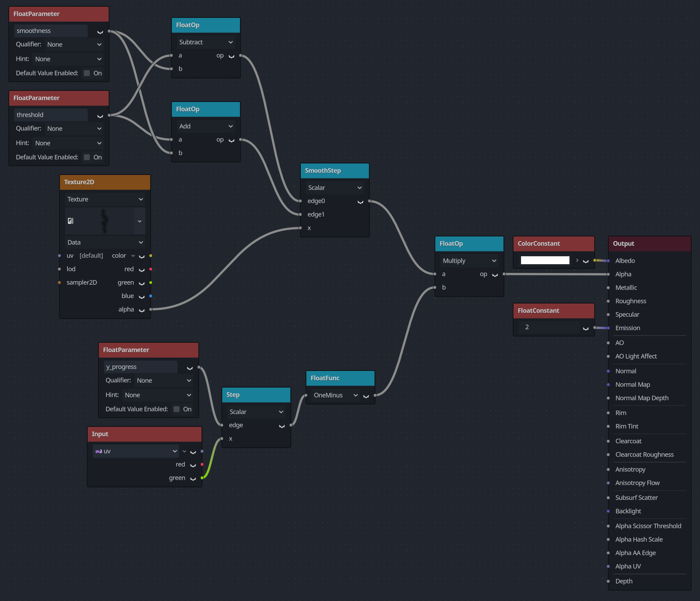The width and height of the screenshot is (700, 601).
Task: Toggle preview eye on Add FloatOp output
Action: click(x=231, y=140)
